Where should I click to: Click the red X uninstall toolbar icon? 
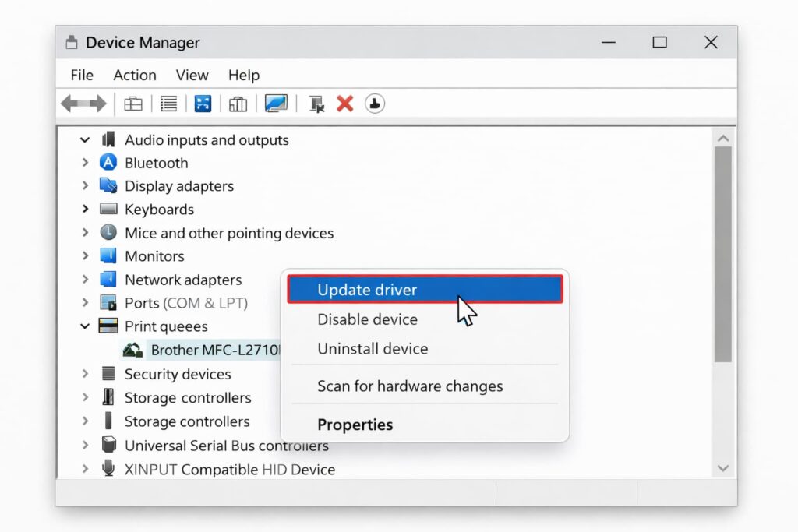pos(344,104)
